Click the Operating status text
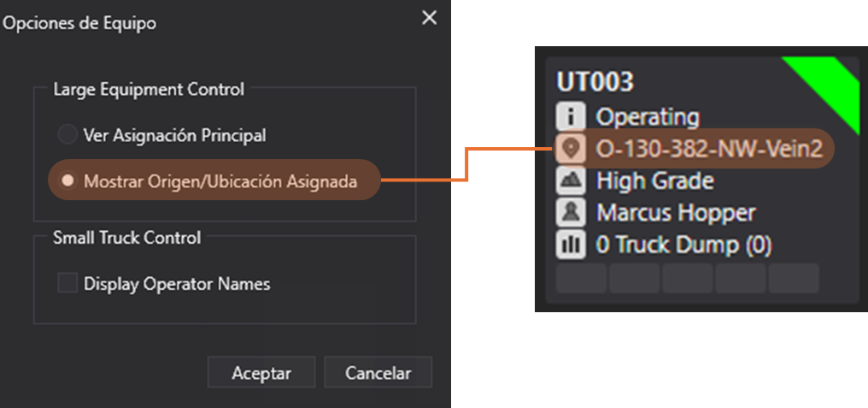The width and height of the screenshot is (868, 408). coord(648,116)
